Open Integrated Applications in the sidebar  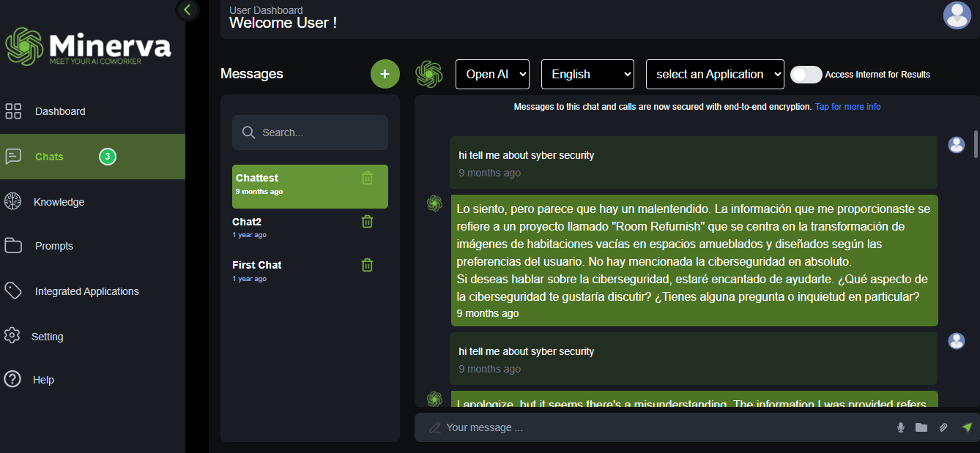86,291
